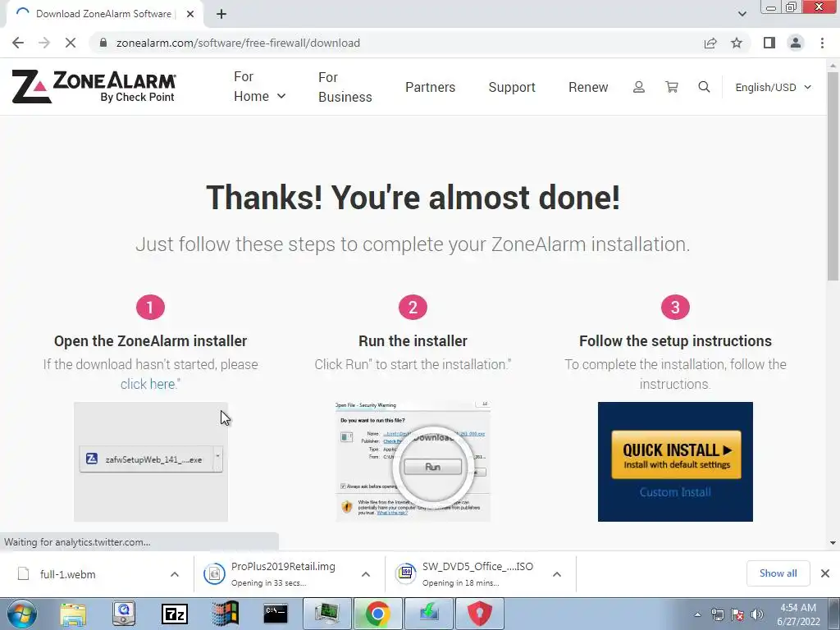Viewport: 840px width, 630px height.
Task: Open the taskbar icon beside Explorer
Action: (x=124, y=614)
